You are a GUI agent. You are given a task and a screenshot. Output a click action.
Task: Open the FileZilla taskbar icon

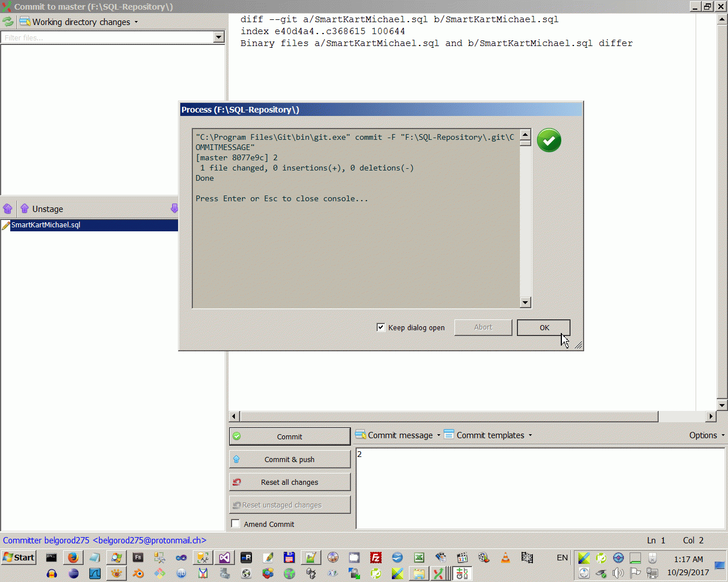[375, 558]
